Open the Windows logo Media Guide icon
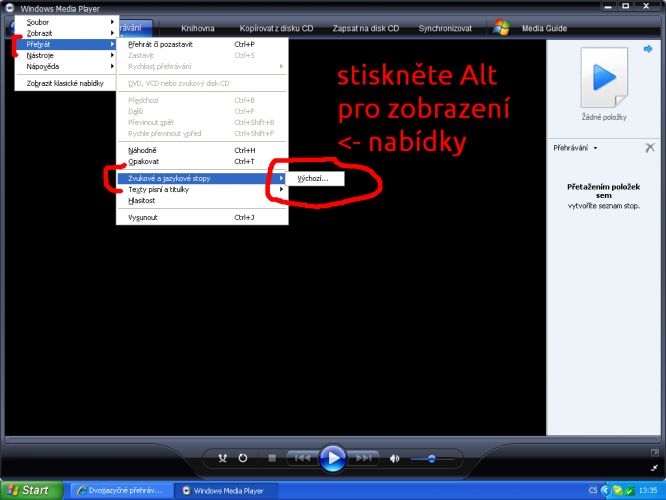 [x=502, y=28]
